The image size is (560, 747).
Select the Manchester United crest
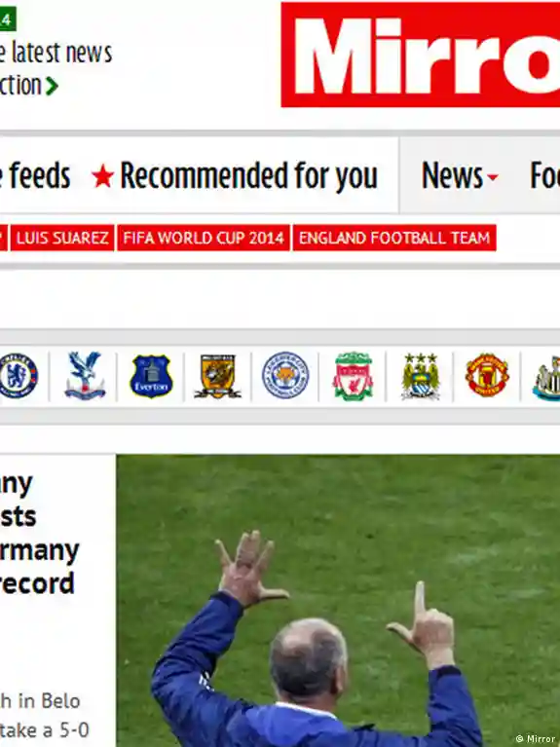pyautogui.click(x=487, y=375)
